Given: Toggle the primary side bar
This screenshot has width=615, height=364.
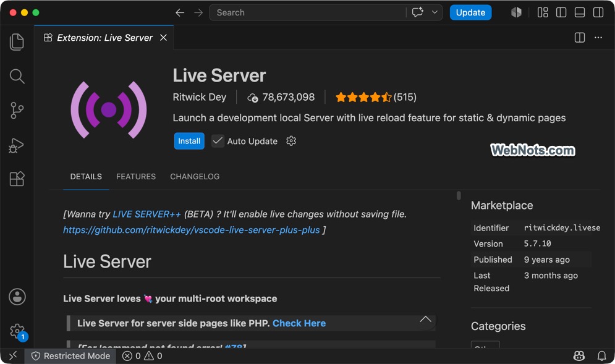Looking at the screenshot, I should tap(561, 12).
